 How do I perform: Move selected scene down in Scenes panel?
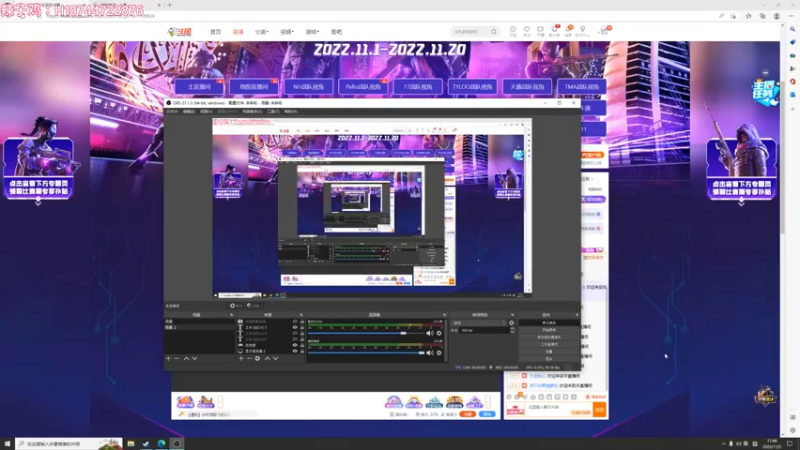coord(194,359)
